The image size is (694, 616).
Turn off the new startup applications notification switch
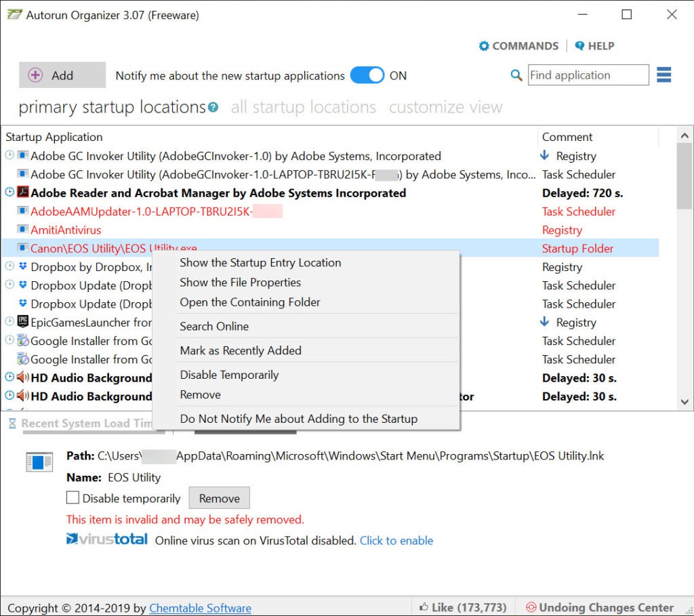367,75
